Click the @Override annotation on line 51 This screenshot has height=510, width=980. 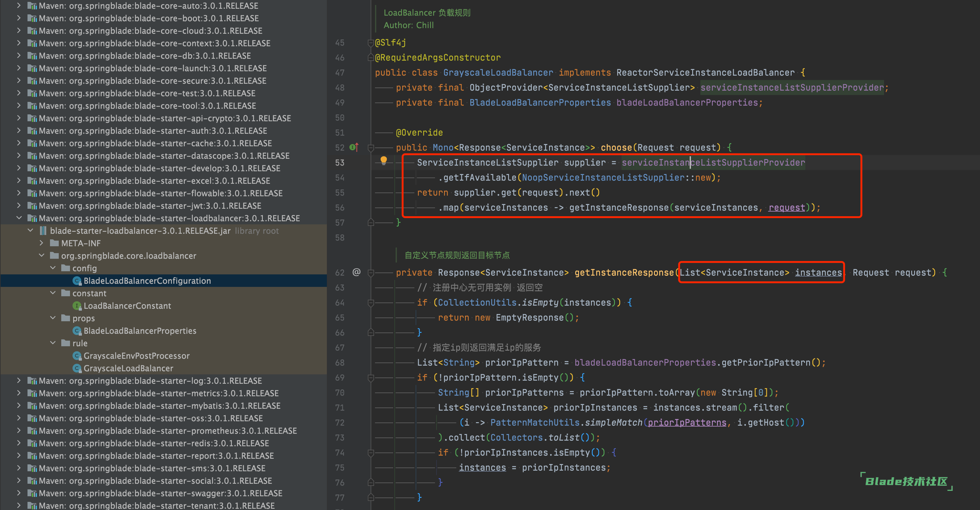coord(419,133)
